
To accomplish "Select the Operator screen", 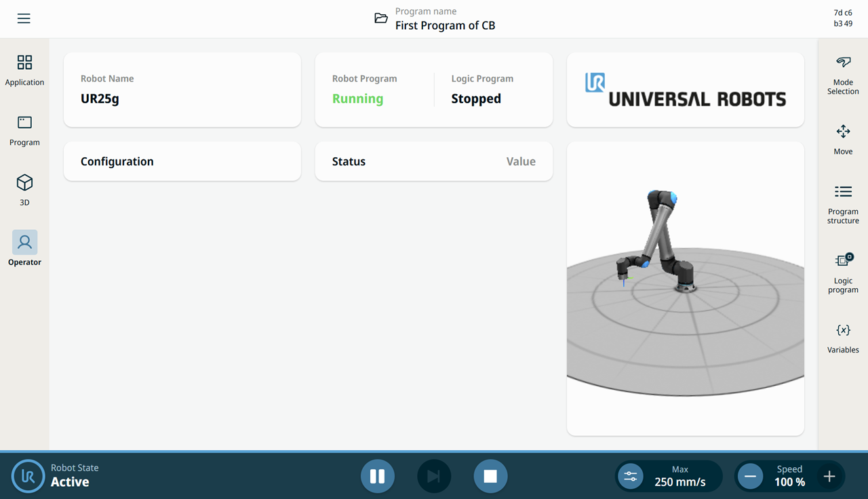I will (24, 248).
